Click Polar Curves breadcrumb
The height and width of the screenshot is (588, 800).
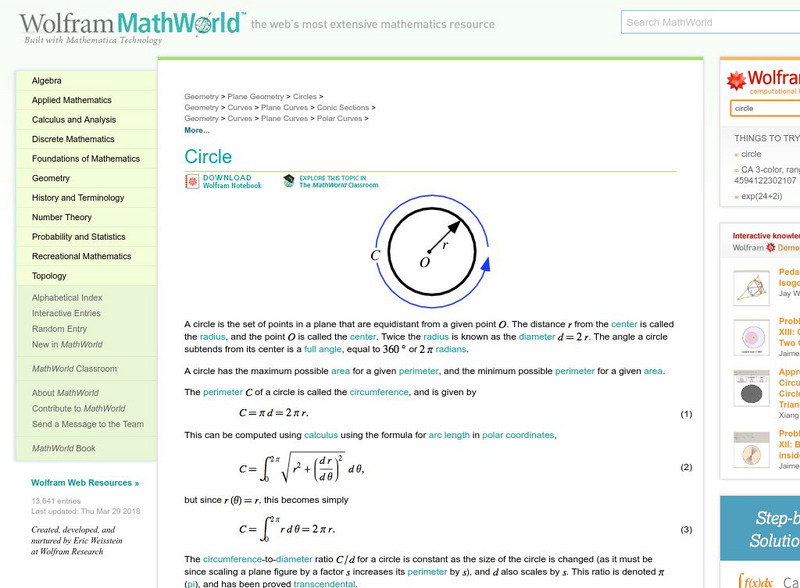tap(339, 118)
